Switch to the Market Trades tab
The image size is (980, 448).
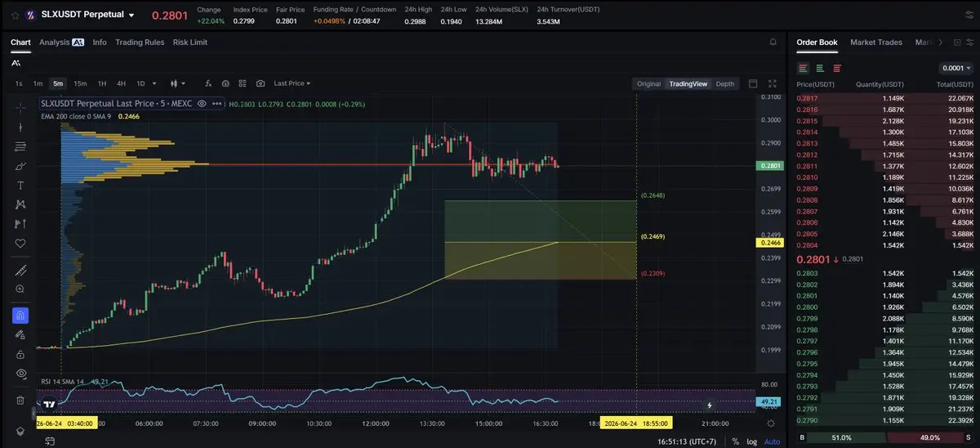(x=876, y=42)
